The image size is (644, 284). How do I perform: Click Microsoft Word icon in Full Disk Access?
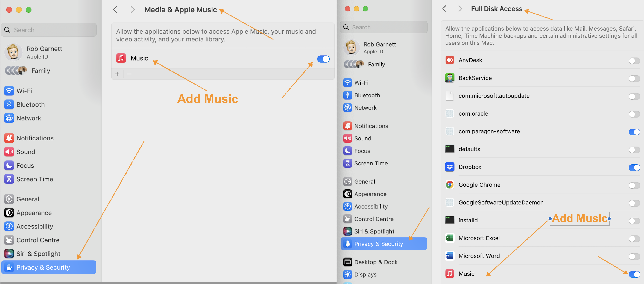click(x=449, y=256)
